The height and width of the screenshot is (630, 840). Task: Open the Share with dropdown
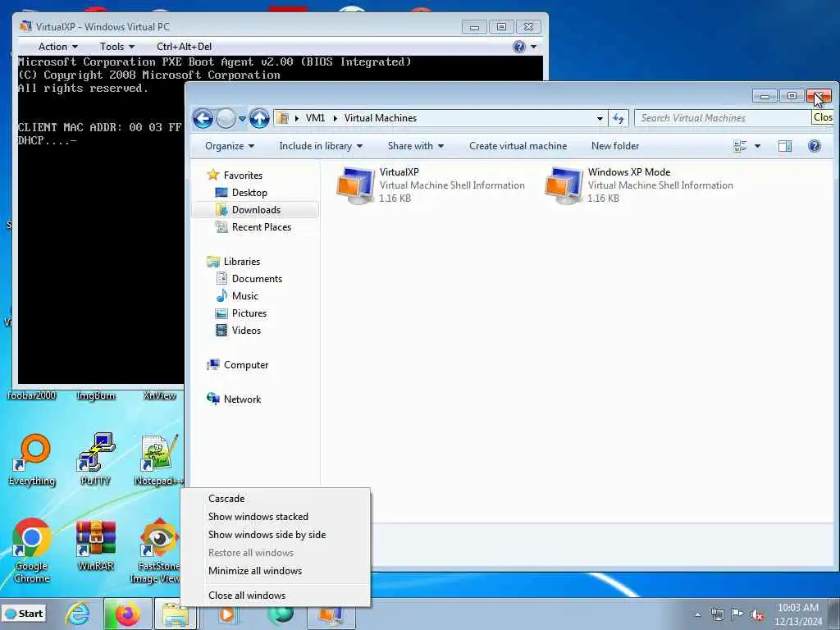[416, 146]
